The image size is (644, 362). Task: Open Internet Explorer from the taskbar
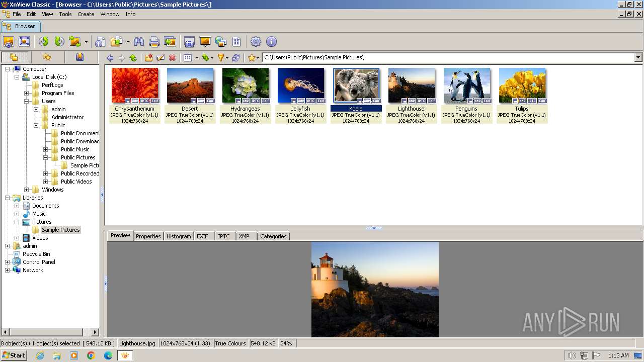click(x=40, y=355)
